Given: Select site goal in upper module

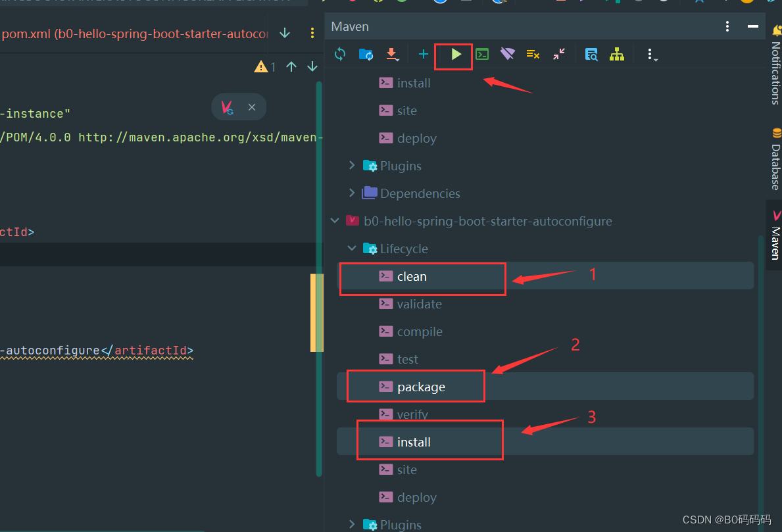Looking at the screenshot, I should click(545, 110).
